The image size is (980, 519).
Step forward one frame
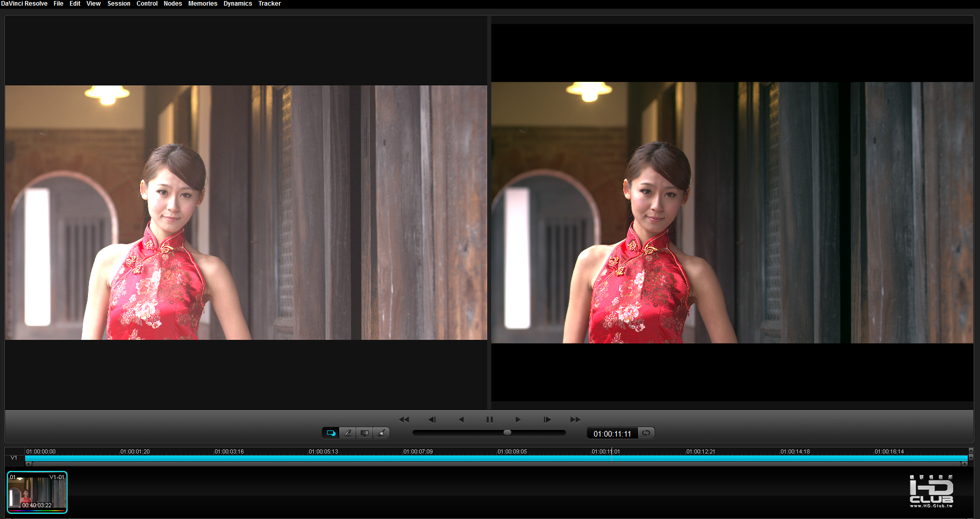[x=547, y=420]
